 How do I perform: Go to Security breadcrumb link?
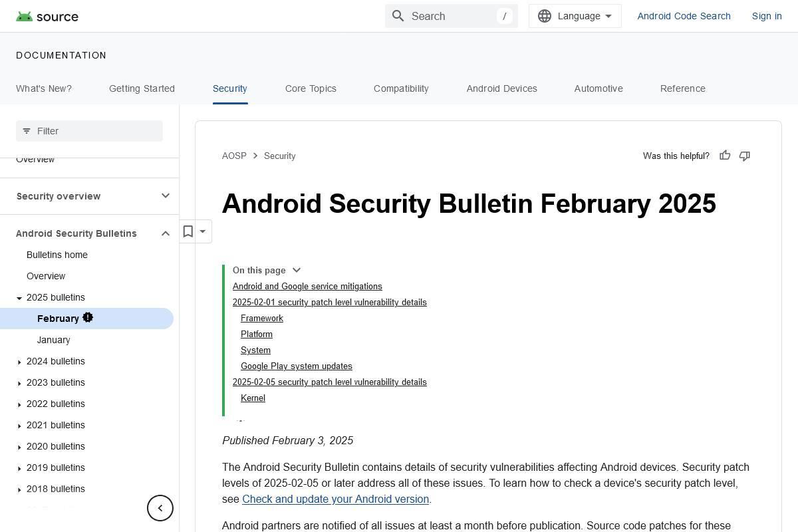pyautogui.click(x=279, y=156)
